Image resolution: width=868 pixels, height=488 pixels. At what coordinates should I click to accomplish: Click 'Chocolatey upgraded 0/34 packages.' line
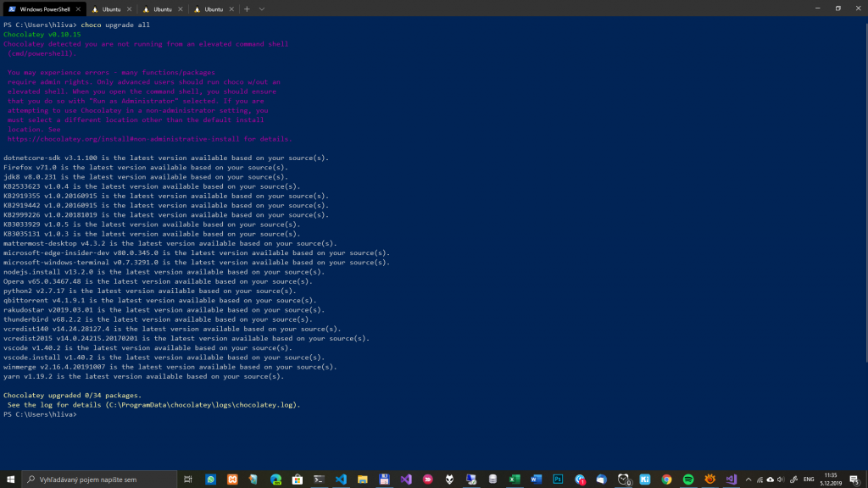coord(73,395)
